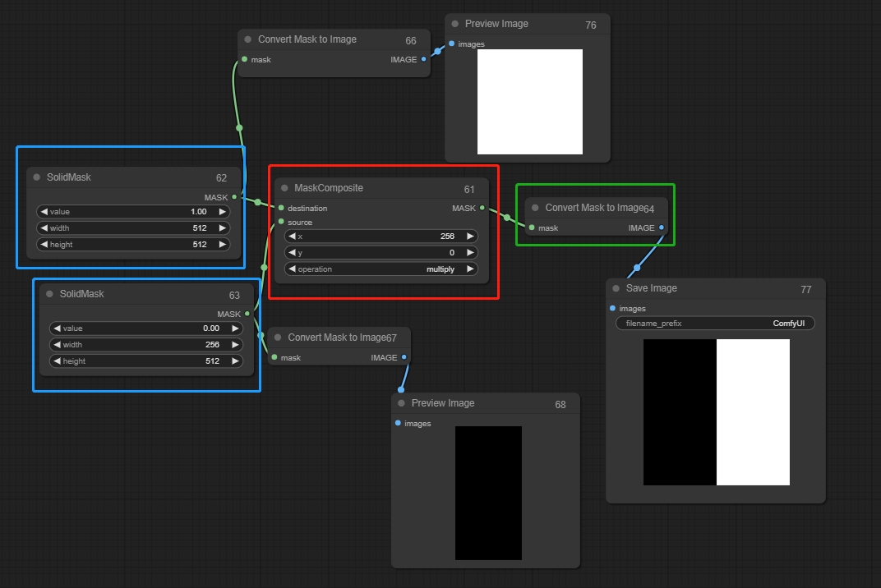Screen dimensions: 881x588
Task: Switch operation to previous option using left arrow
Action: 292,269
